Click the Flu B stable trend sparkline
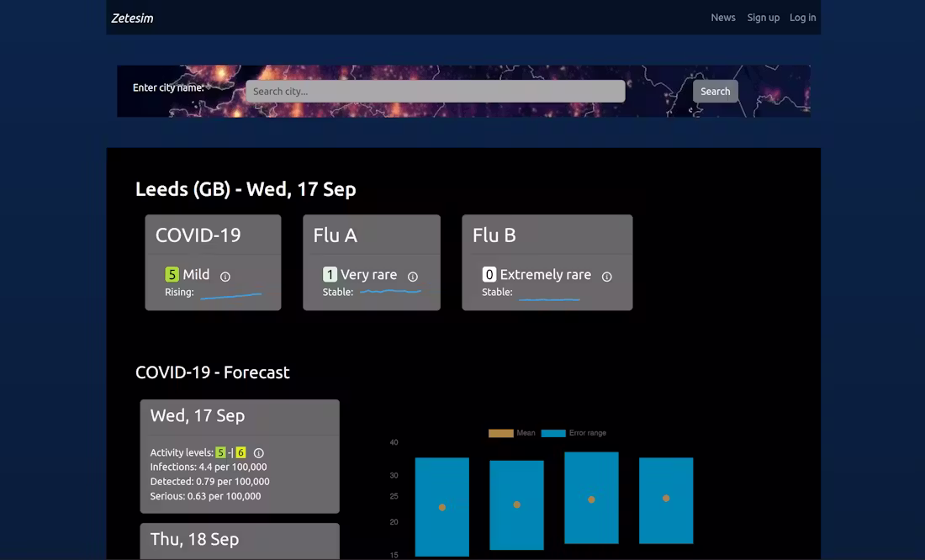 tap(549, 298)
